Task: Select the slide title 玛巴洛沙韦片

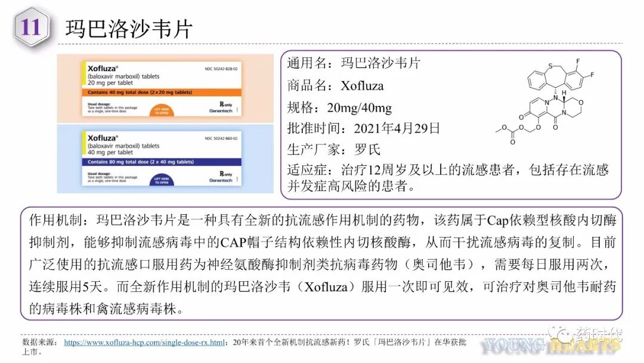Action: 129,29
